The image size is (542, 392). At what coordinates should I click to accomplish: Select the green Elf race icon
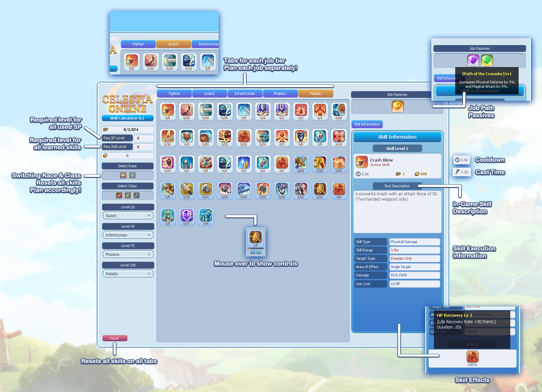(x=132, y=175)
